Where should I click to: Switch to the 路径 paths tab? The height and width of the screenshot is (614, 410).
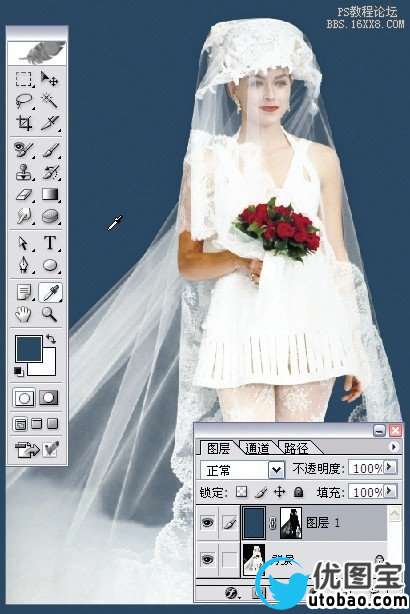296,448
